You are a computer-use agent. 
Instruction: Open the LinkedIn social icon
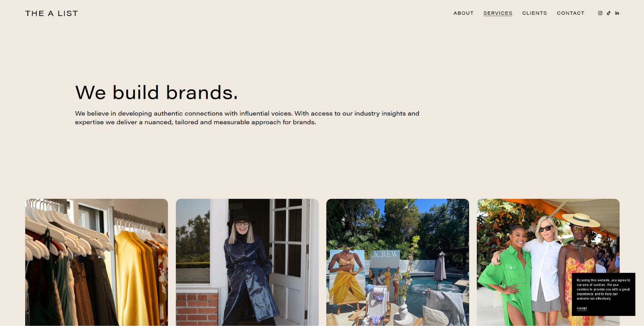point(617,13)
